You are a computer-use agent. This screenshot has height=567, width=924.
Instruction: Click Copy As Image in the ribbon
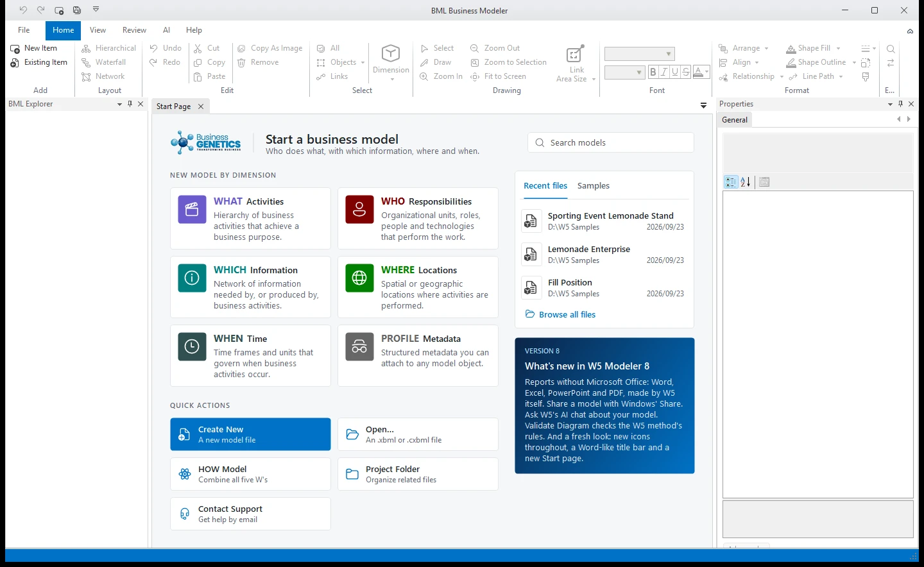point(269,48)
